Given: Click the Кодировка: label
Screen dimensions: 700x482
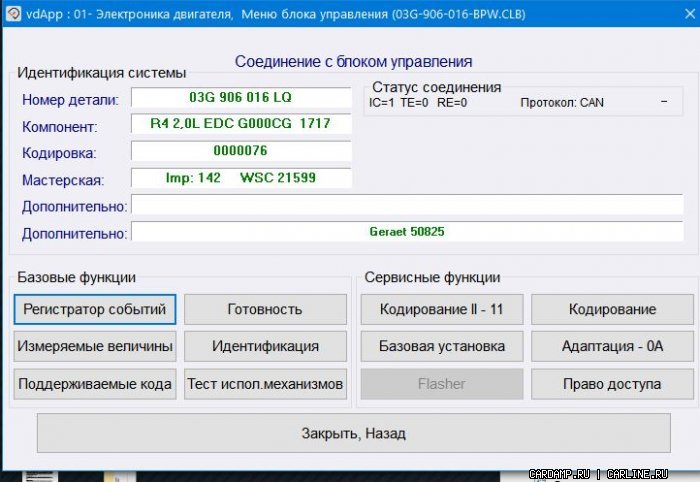Looking at the screenshot, I should coord(59,153).
